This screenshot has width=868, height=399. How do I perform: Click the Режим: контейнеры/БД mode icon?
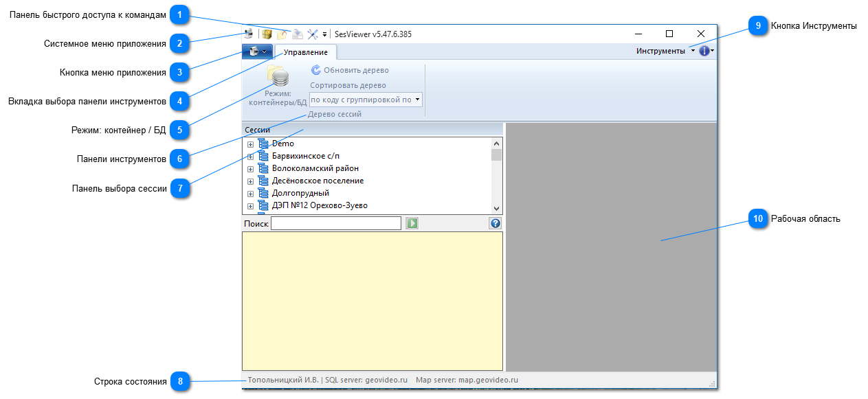click(278, 78)
